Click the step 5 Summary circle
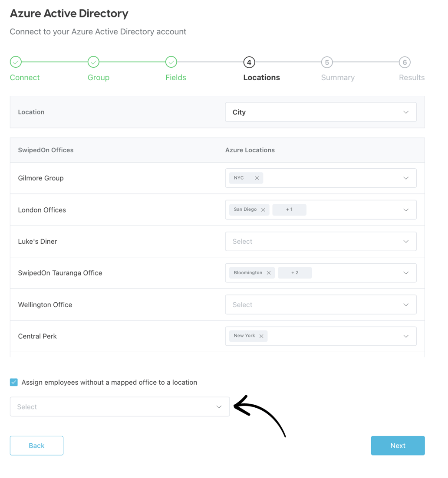 pyautogui.click(x=327, y=62)
